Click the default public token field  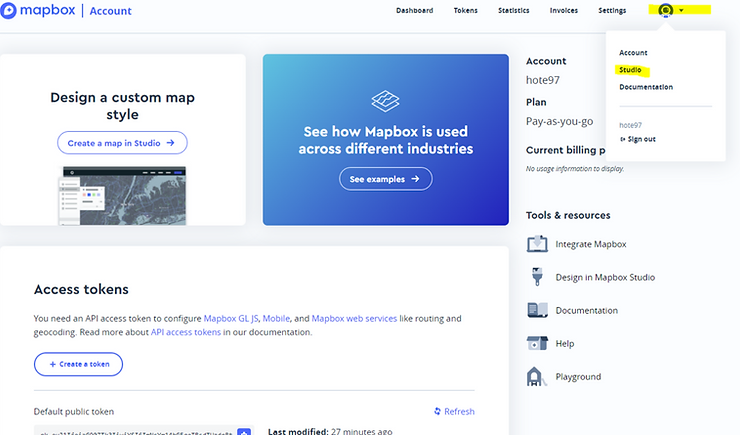pos(144,431)
